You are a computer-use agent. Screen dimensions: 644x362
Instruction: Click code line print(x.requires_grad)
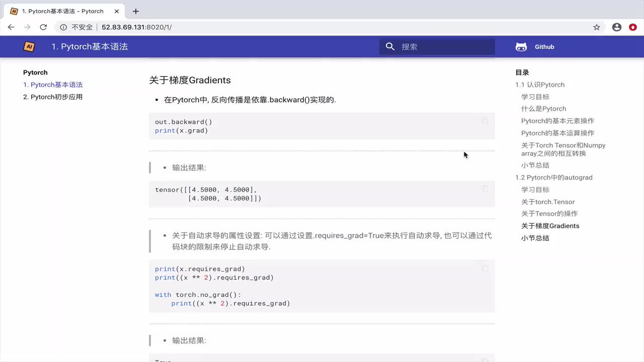tap(200, 269)
